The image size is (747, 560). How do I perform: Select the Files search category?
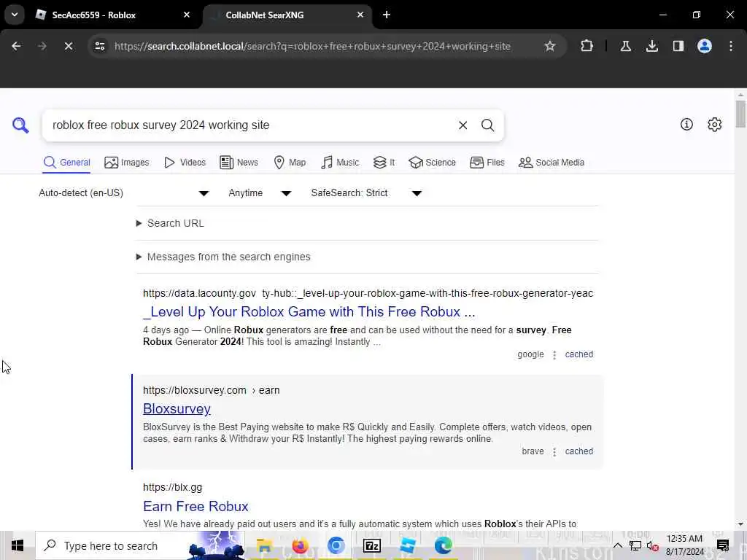[x=487, y=163]
